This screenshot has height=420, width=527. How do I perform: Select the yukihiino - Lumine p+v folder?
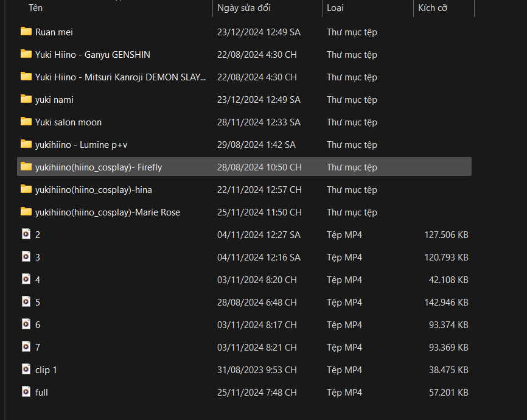click(x=81, y=144)
